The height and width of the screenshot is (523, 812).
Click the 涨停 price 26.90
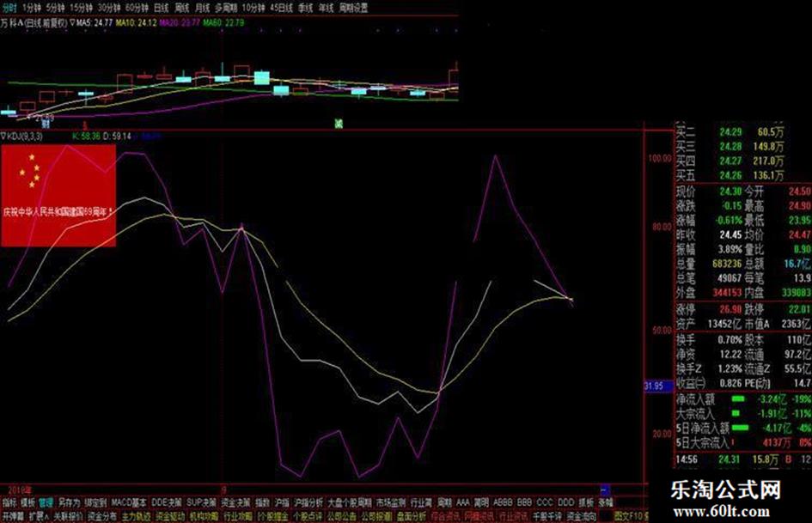[x=730, y=309]
